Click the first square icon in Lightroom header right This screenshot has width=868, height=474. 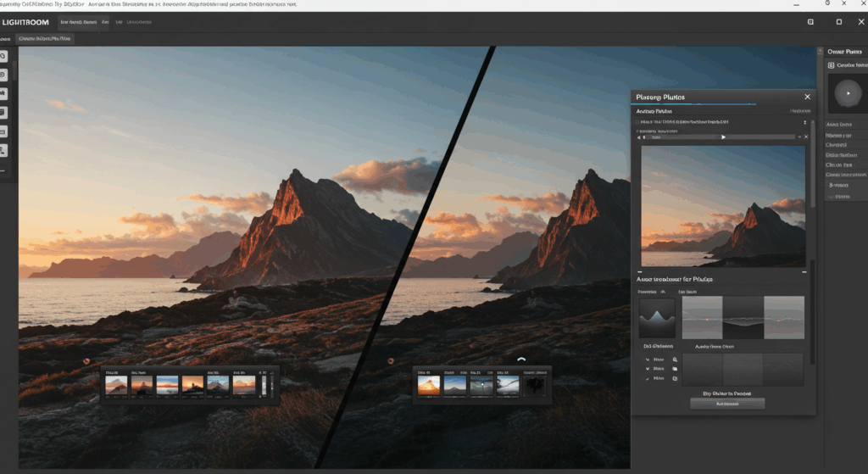pos(810,22)
